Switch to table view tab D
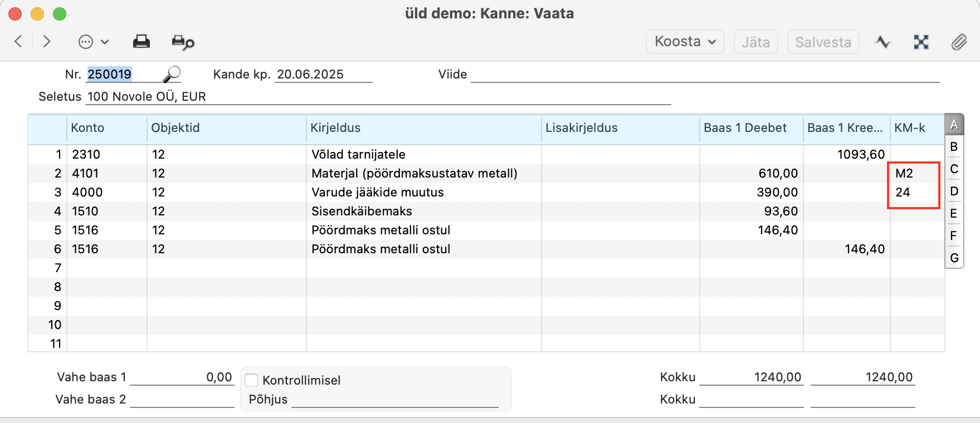Viewport: 980px width, 423px height. pyautogui.click(x=954, y=191)
